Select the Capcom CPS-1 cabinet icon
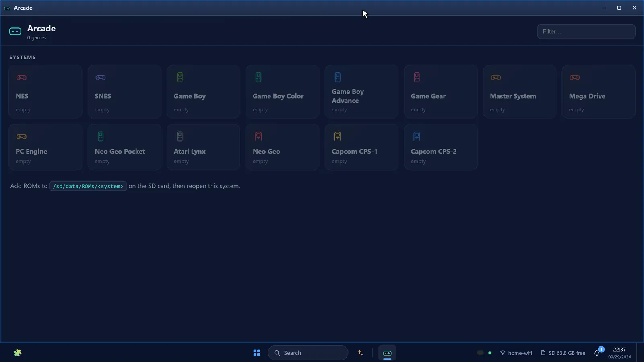This screenshot has height=362, width=644. [x=338, y=136]
